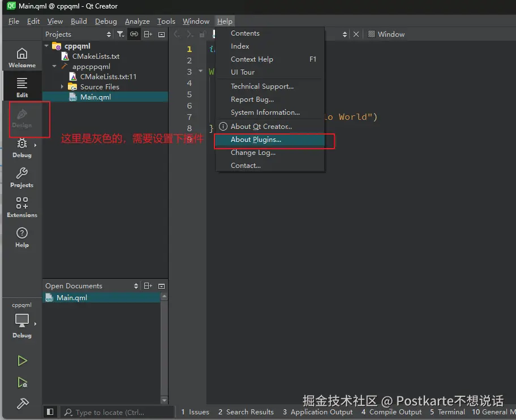
Task: Collapse the cppqml project node
Action: click(x=46, y=46)
